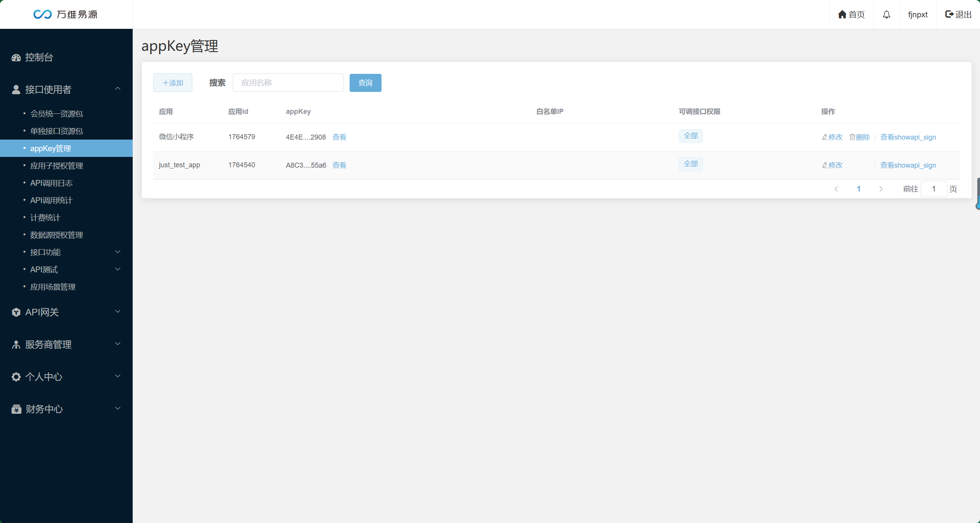Screen dimensions: 980x523
Task: View full appKey for just_test_app
Action: pyautogui.click(x=339, y=165)
